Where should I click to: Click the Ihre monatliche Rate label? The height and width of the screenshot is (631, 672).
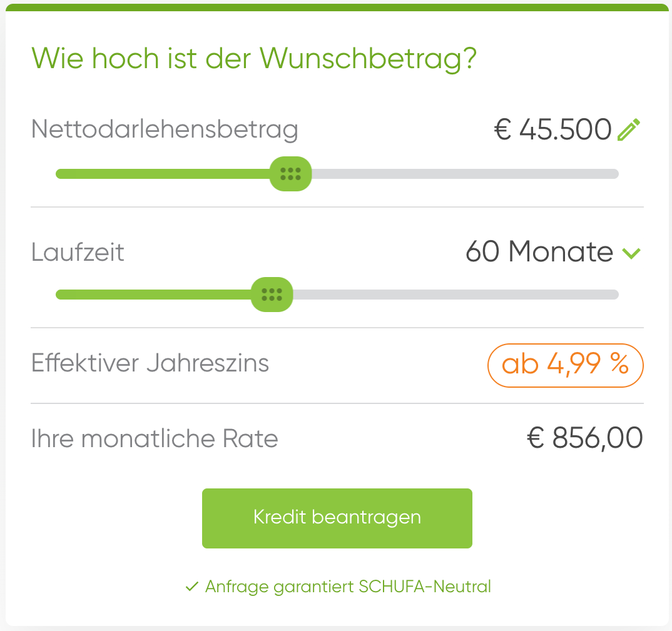(155, 438)
